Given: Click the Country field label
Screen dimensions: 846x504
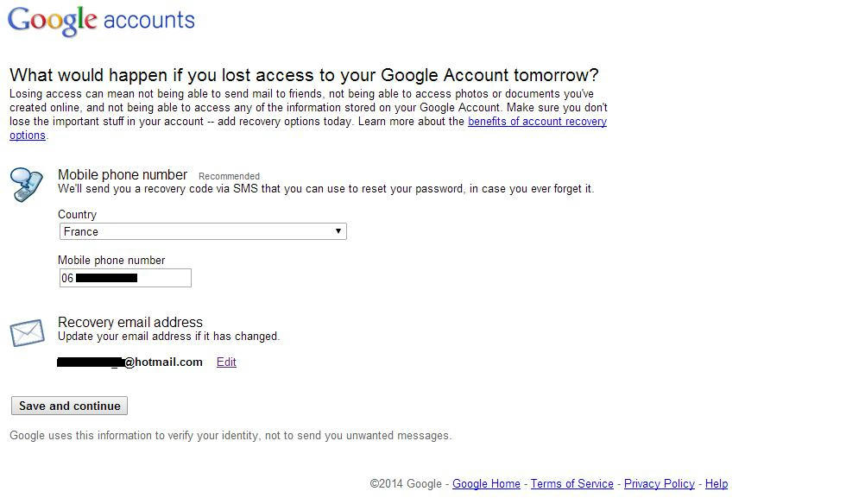Looking at the screenshot, I should tap(77, 215).
